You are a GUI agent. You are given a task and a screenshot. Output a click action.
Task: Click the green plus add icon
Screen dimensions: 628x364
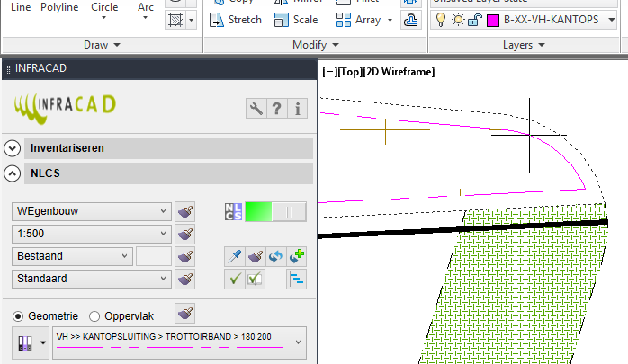pyautogui.click(x=298, y=257)
